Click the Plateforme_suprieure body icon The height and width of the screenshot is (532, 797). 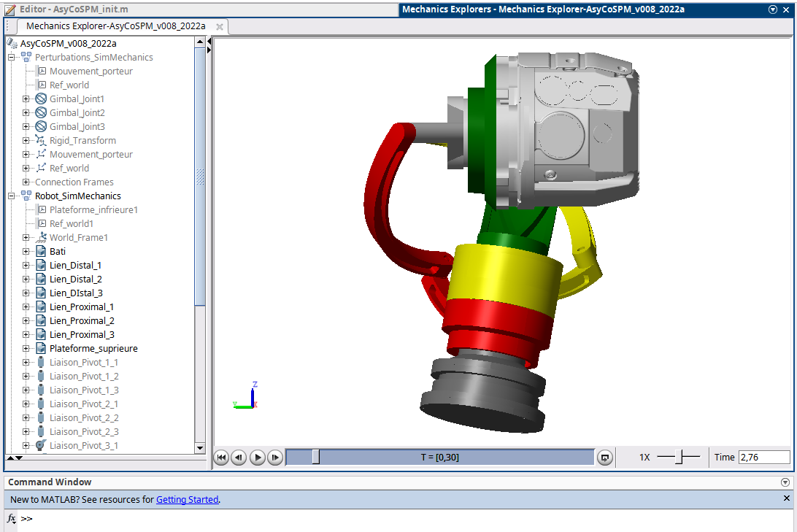tap(41, 348)
